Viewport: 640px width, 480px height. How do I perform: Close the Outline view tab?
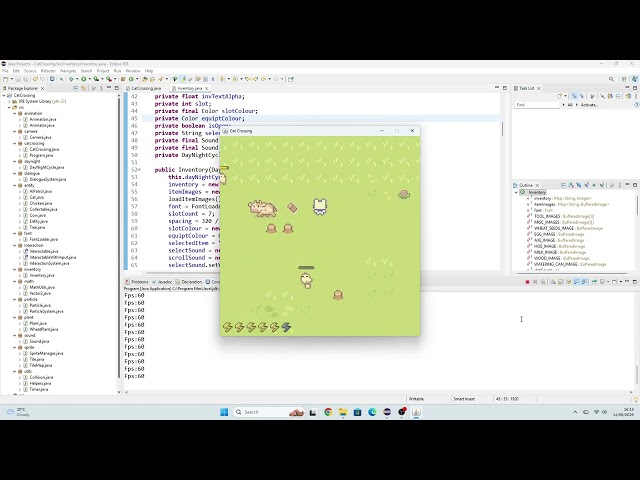point(537,185)
